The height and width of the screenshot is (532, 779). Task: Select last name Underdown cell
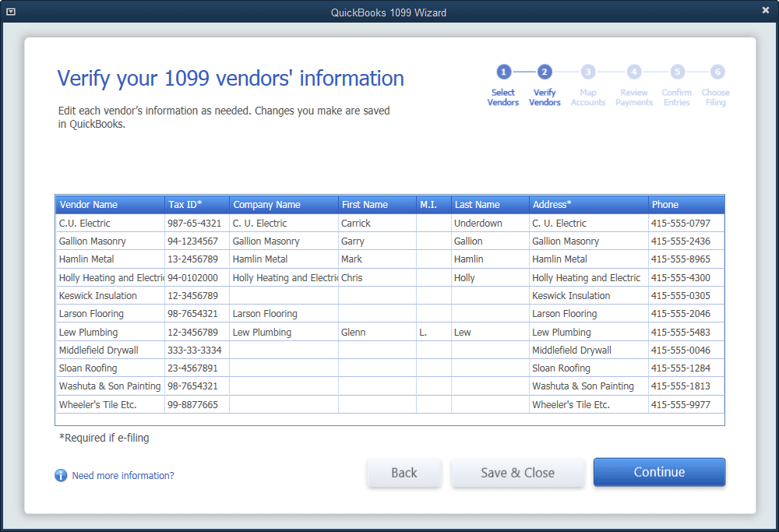coord(490,223)
